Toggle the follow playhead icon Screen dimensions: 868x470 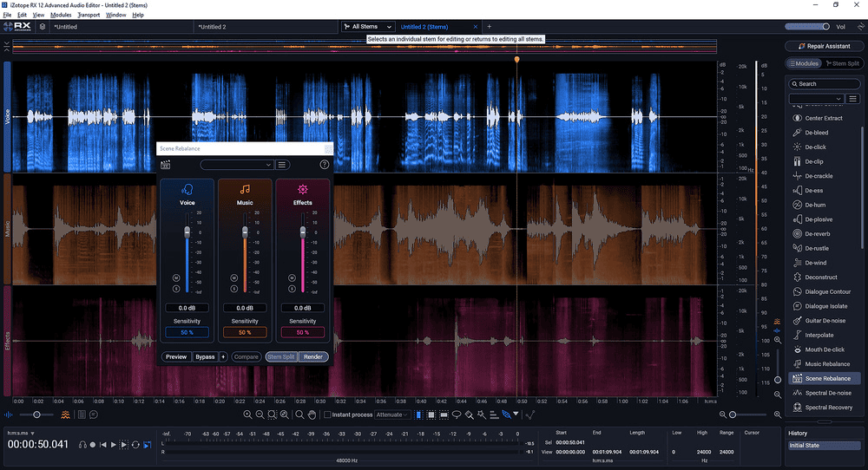148,445
